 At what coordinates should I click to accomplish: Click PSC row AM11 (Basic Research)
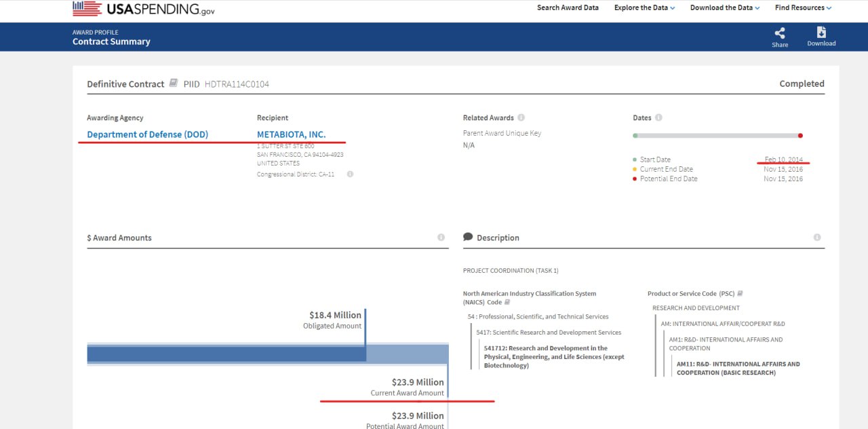coord(738,369)
